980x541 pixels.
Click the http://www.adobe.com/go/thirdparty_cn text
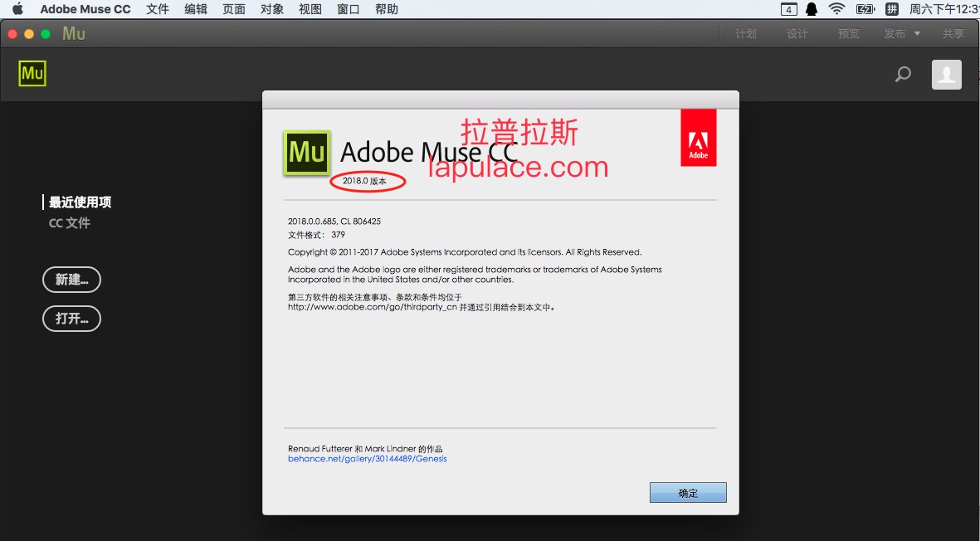tap(373, 307)
